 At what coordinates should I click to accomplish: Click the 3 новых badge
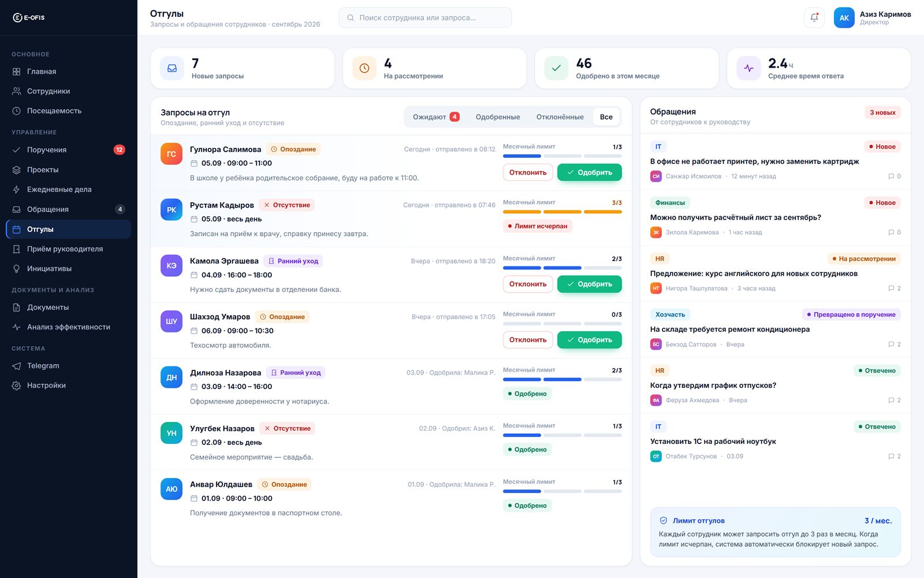(x=882, y=113)
